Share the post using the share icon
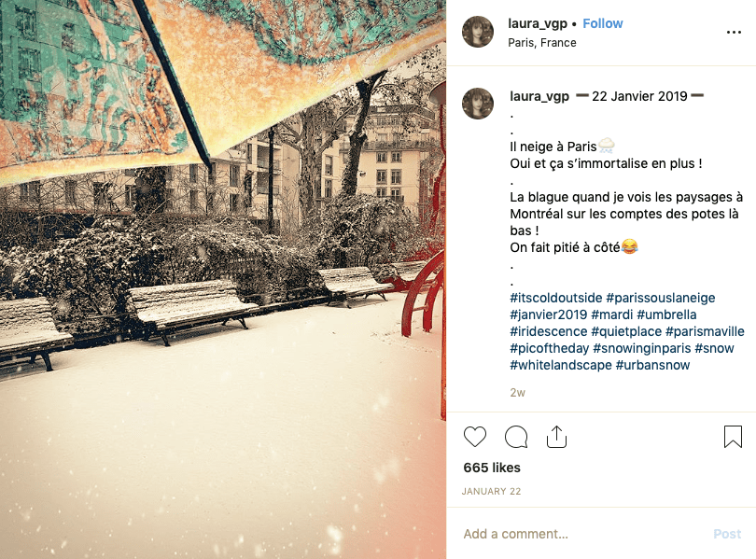 tap(556, 437)
